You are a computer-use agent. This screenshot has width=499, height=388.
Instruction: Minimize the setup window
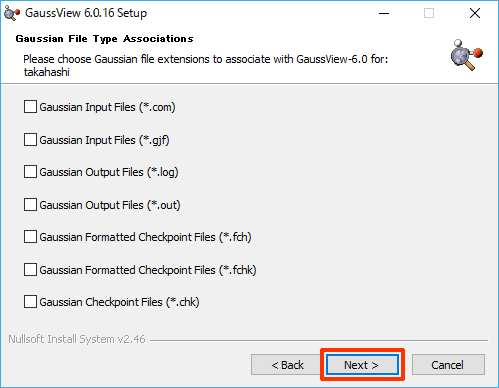[x=384, y=13]
